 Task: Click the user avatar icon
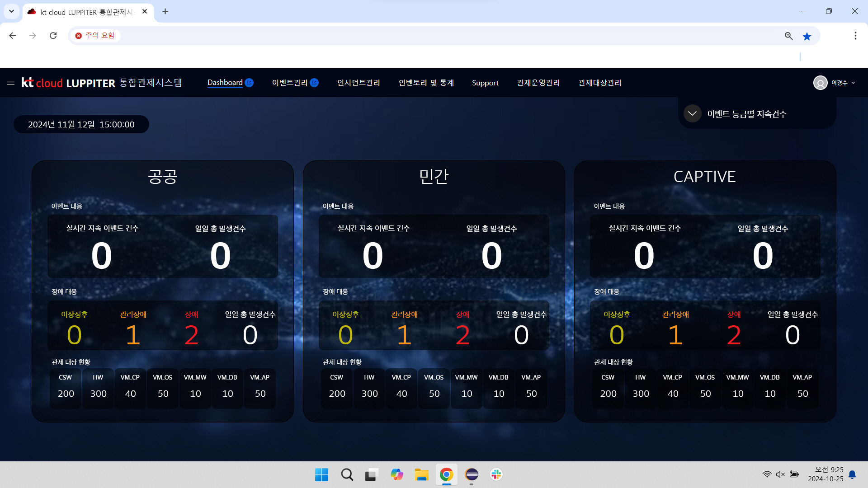tap(820, 83)
